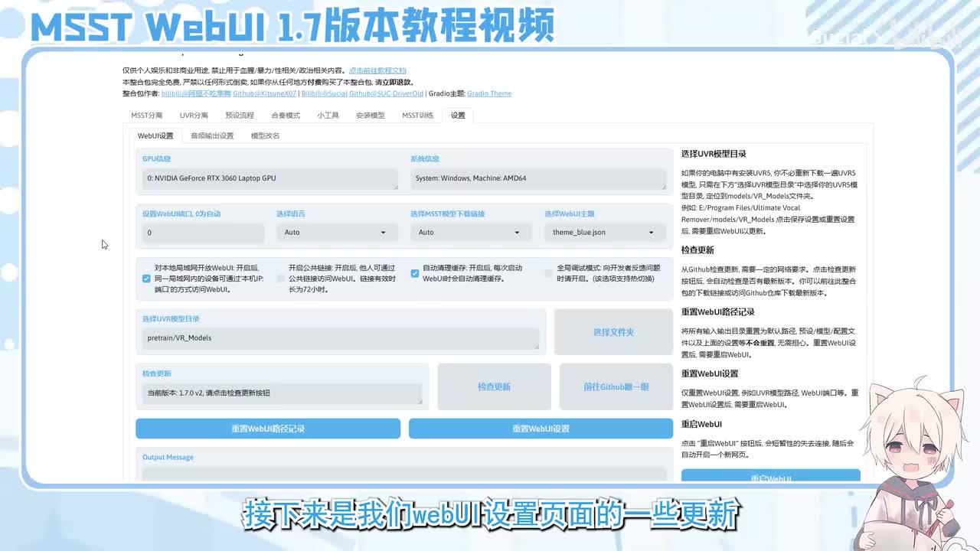Open the 小工具 tab
The width and height of the screenshot is (980, 551).
[x=328, y=116]
